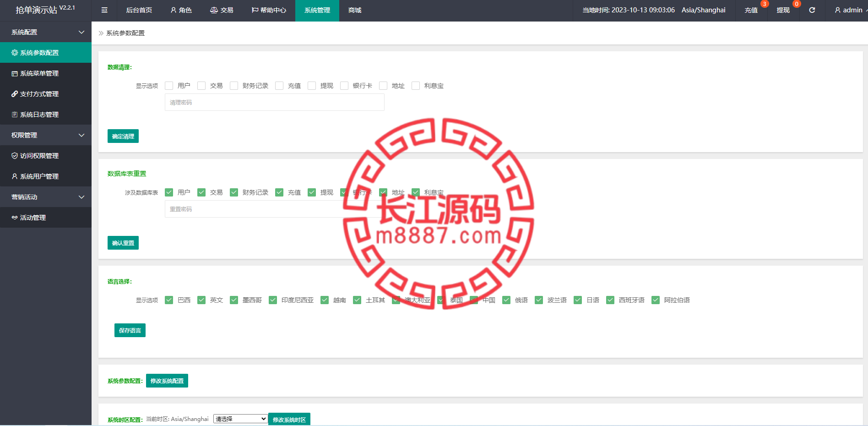Click the 确认重置 button
This screenshot has height=426, width=868.
pyautogui.click(x=123, y=243)
